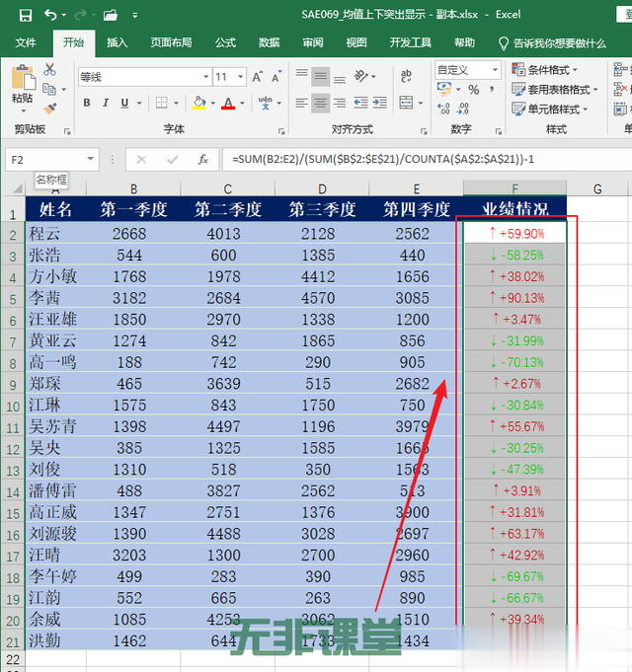Viewport: 632px width, 672px height.
Task: Click the Open folder quick access icon
Action: point(111,16)
